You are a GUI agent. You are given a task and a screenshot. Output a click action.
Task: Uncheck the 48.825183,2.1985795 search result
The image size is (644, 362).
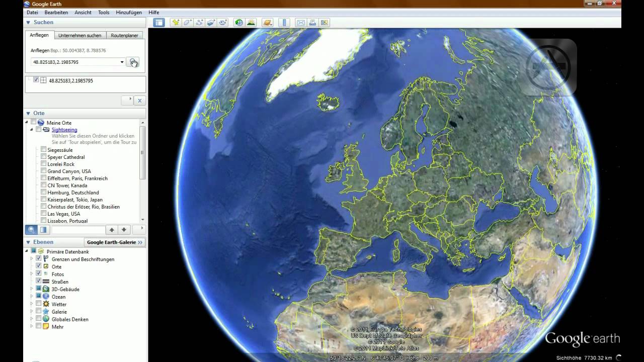(x=36, y=80)
